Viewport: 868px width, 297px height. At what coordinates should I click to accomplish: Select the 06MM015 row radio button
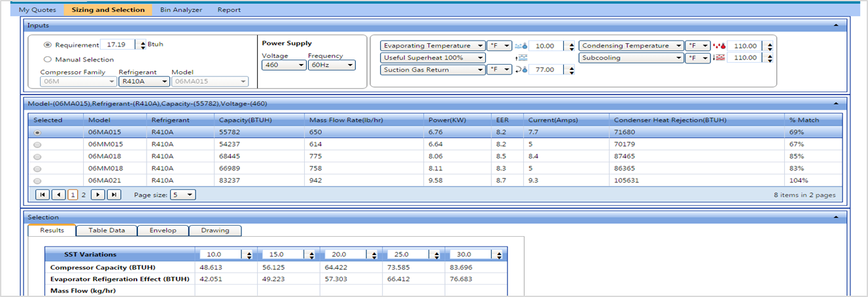click(37, 145)
